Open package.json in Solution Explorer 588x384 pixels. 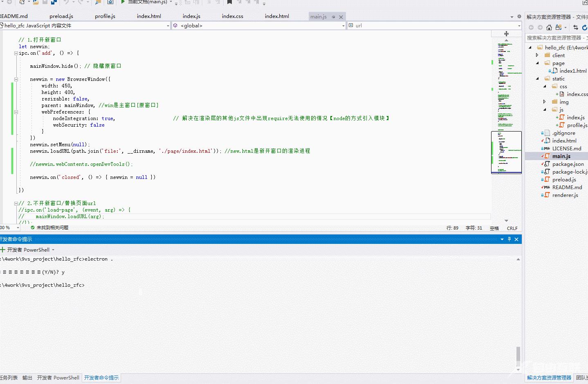(568, 164)
